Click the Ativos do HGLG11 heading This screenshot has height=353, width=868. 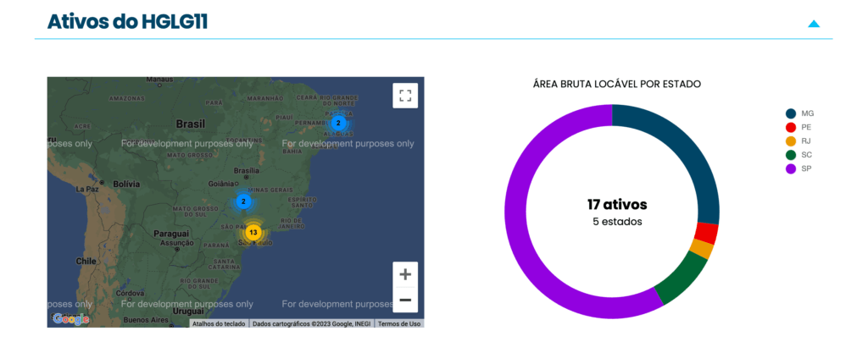tap(127, 21)
